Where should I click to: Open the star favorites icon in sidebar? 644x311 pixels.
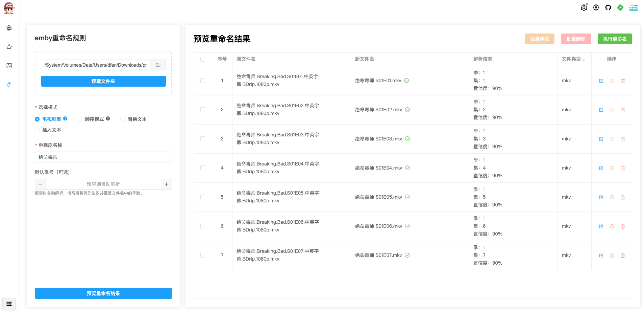pos(9,47)
